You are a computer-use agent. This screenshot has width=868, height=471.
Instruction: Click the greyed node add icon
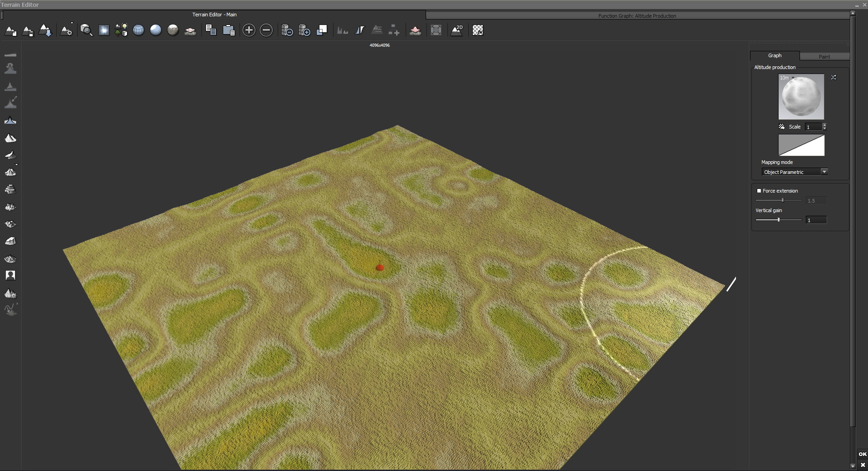point(394,30)
